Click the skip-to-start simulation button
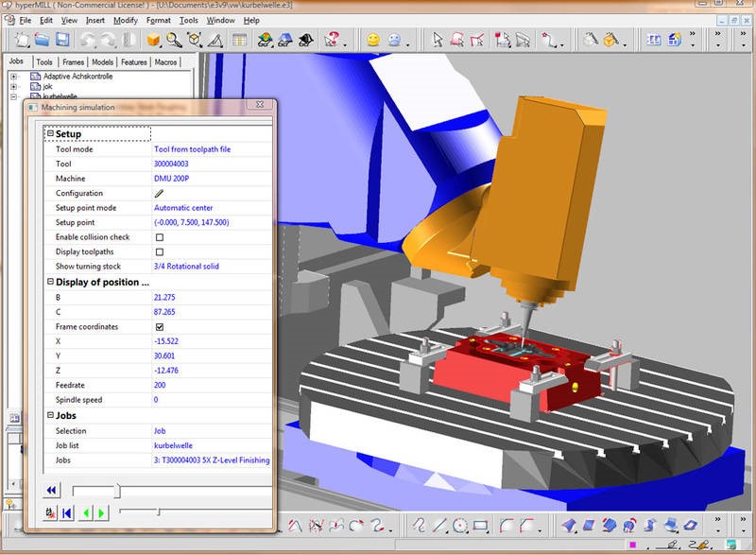The image size is (756, 555). pos(66,512)
